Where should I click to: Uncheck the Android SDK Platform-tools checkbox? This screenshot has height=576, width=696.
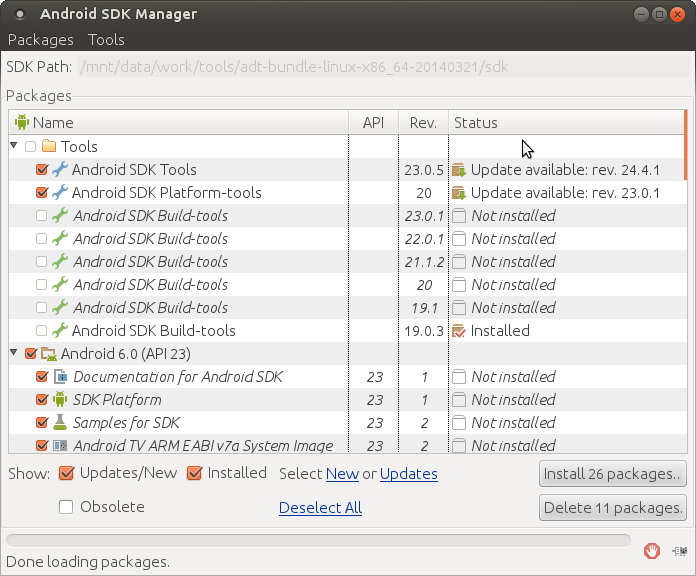click(41, 193)
